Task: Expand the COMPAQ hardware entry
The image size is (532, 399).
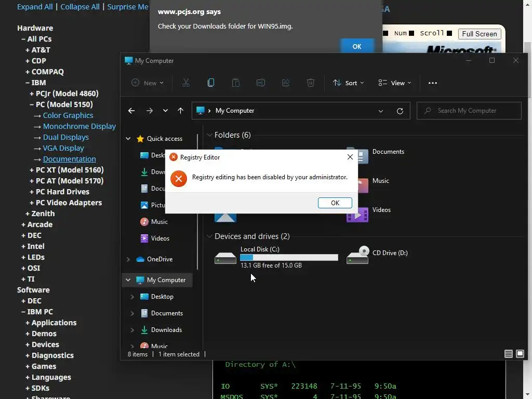Action: tap(45, 72)
